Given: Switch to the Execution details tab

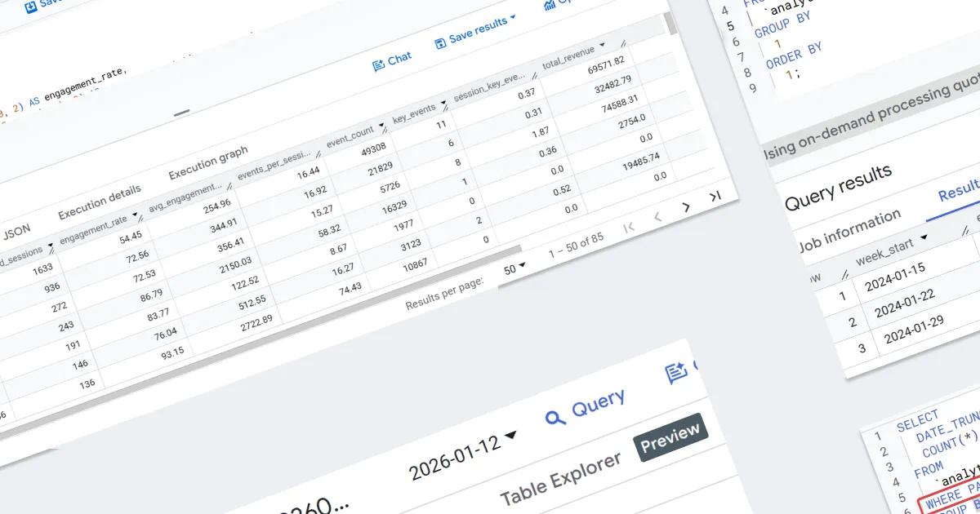Looking at the screenshot, I should pyautogui.click(x=99, y=197).
